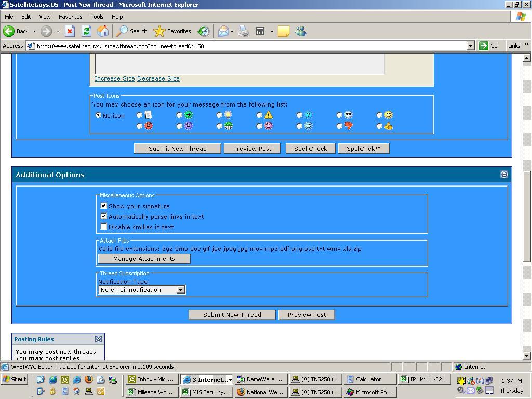Go to the home page via Home icon
Image resolution: width=532 pixels, height=399 pixels.
pyautogui.click(x=103, y=31)
